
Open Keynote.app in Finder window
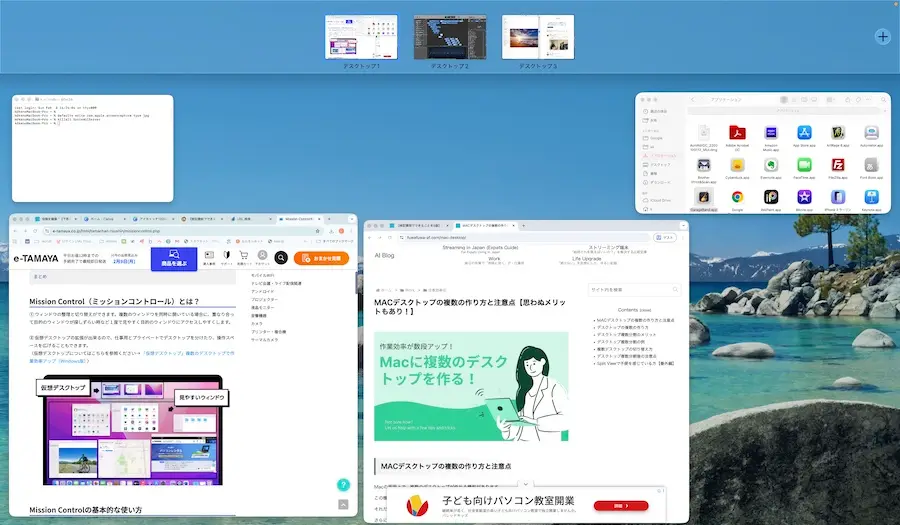(871, 197)
